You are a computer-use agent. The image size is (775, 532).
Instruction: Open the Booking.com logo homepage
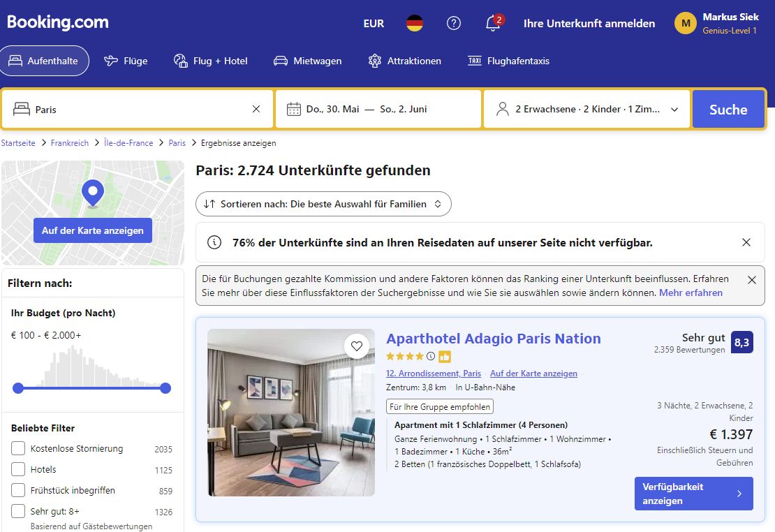click(x=58, y=22)
